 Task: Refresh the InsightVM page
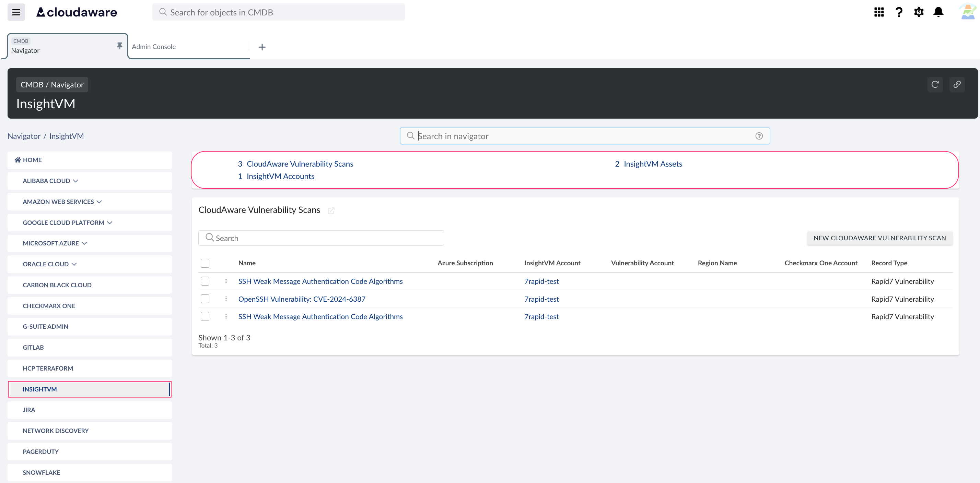(x=935, y=84)
